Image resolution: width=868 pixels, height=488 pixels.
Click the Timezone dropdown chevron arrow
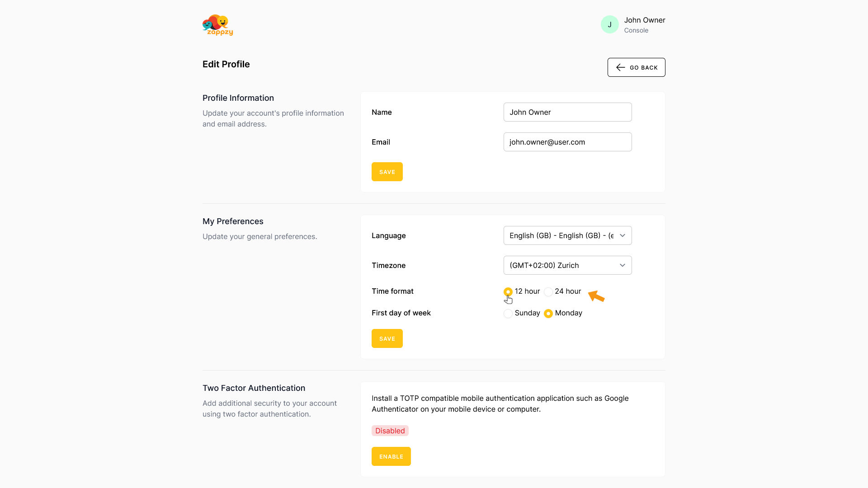tap(623, 265)
